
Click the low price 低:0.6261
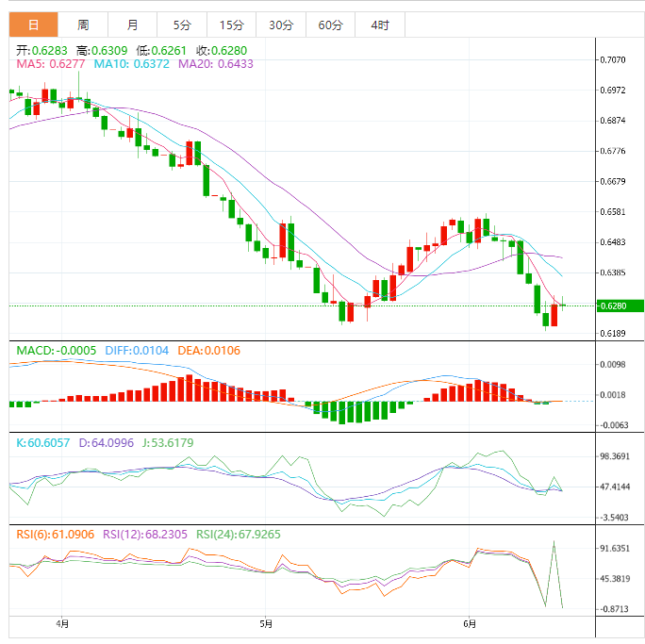[x=161, y=51]
